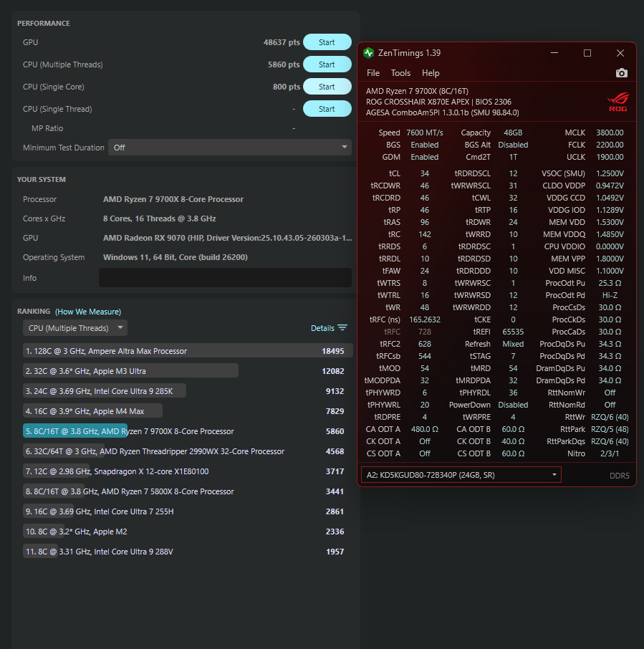The height and width of the screenshot is (649, 644).
Task: Select the Intel Core Ultra 9 285K row
Action: (x=188, y=391)
